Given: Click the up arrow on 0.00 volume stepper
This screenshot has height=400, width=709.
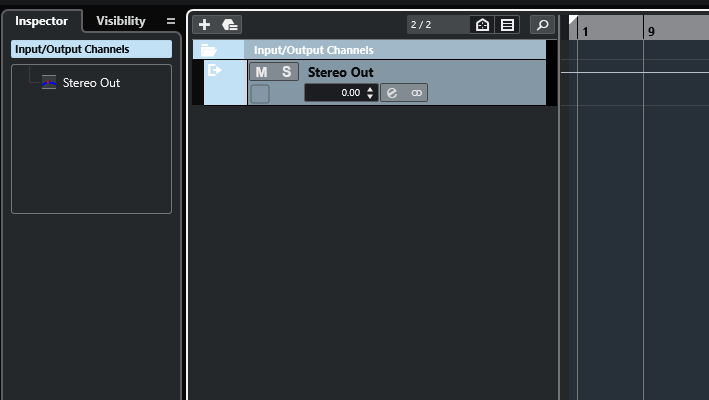Looking at the screenshot, I should pos(370,89).
